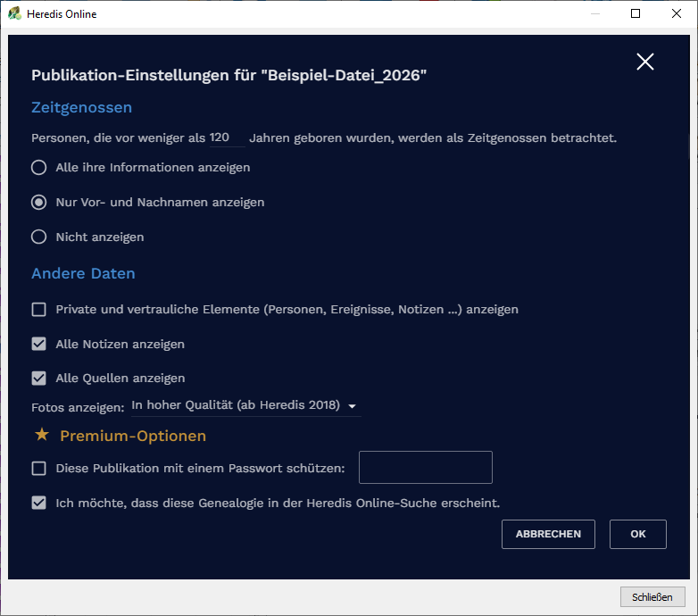Select the 'Nicht anzeigen' radio option

pos(39,237)
